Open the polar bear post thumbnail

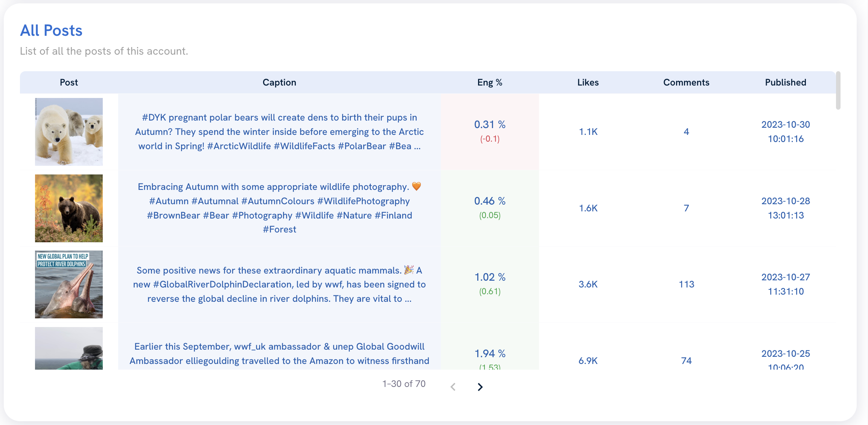(x=69, y=132)
